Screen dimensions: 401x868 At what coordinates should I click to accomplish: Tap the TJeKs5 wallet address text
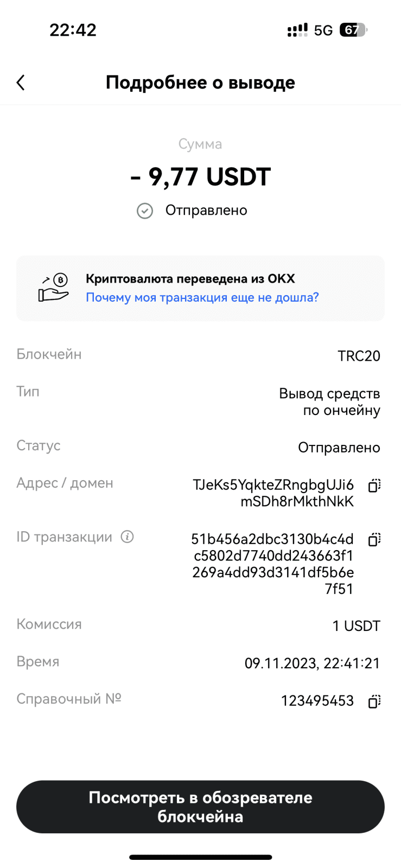(x=273, y=493)
